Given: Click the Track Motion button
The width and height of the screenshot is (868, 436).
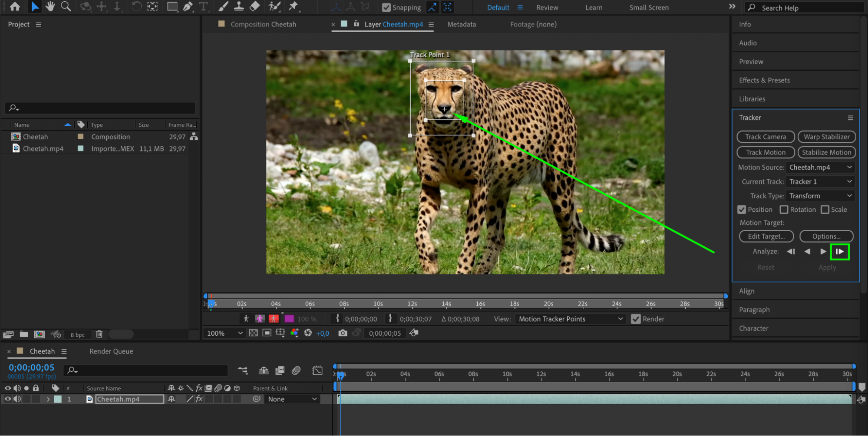Looking at the screenshot, I should [x=766, y=152].
